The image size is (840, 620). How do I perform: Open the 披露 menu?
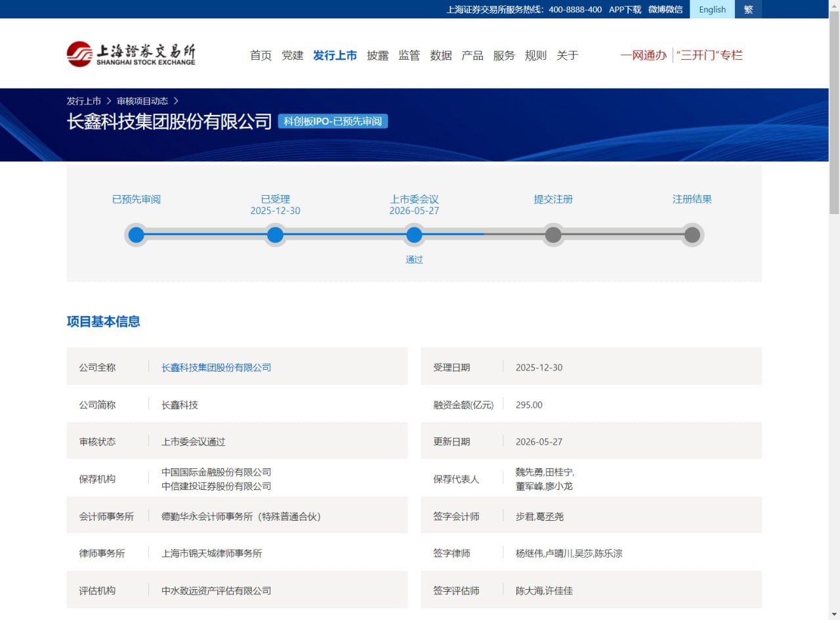(x=377, y=56)
